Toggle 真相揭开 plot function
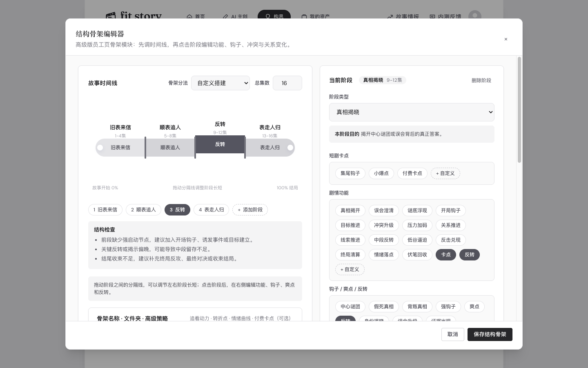Image resolution: width=588 pixels, height=368 pixels. tap(350, 211)
